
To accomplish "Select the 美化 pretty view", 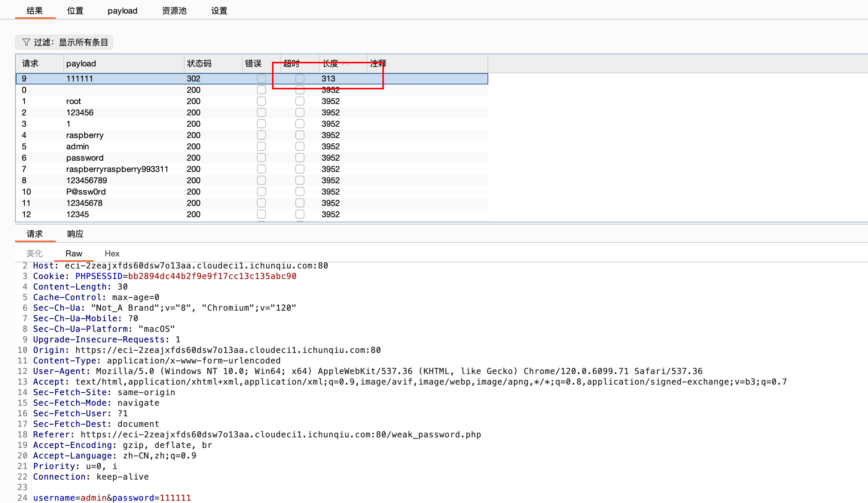I will 34,253.
